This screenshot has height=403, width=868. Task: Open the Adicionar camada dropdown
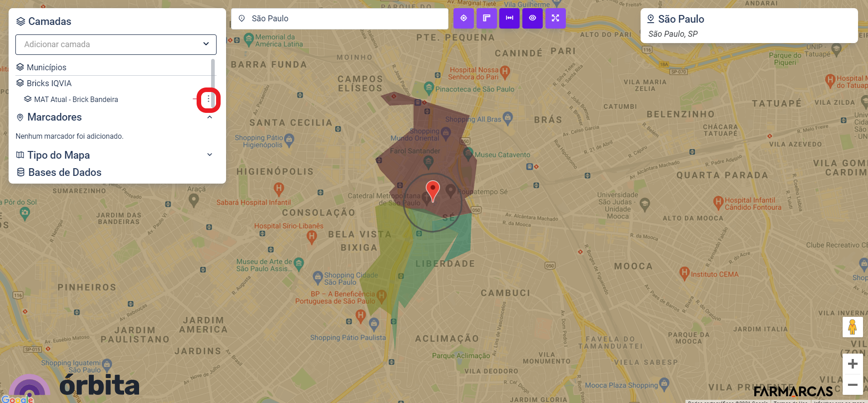click(x=116, y=44)
